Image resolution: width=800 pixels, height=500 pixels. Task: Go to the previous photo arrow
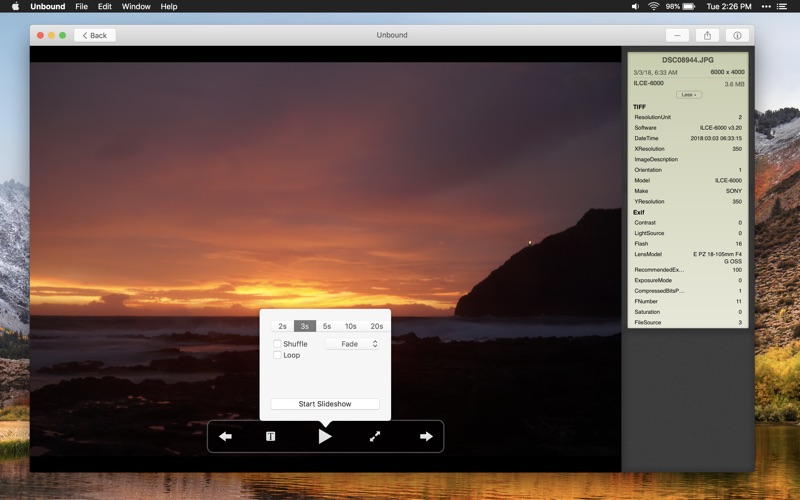click(x=225, y=436)
